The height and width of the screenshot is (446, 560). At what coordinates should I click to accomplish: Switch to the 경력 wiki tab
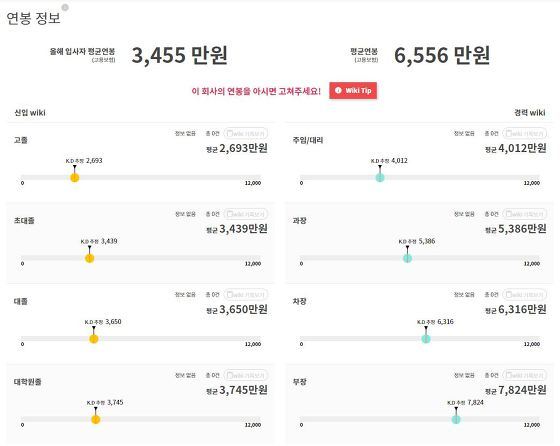coord(530,113)
